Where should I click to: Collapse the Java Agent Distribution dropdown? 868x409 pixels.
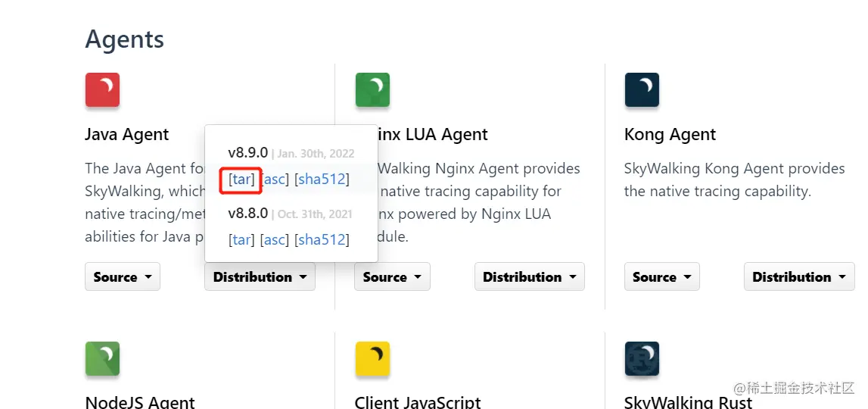tap(260, 276)
